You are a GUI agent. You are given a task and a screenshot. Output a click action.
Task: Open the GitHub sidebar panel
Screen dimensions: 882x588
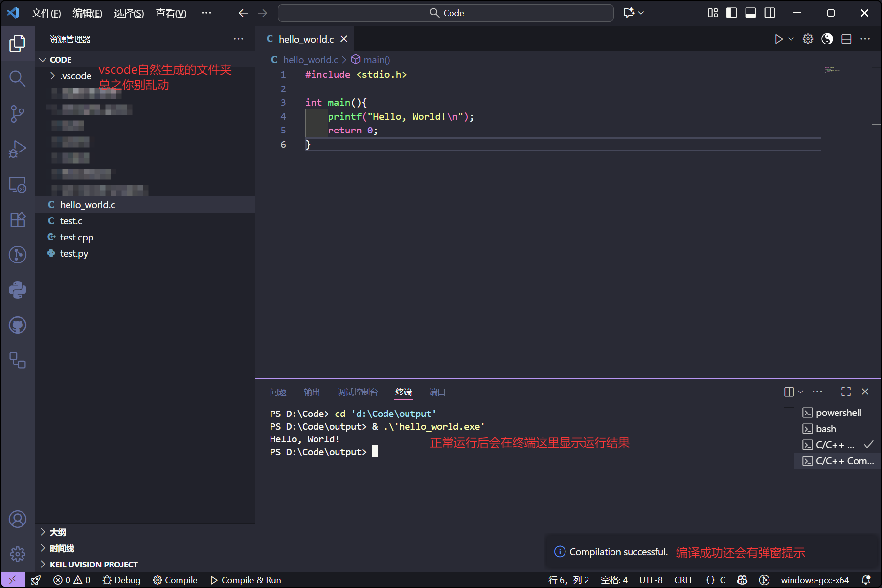(18, 325)
